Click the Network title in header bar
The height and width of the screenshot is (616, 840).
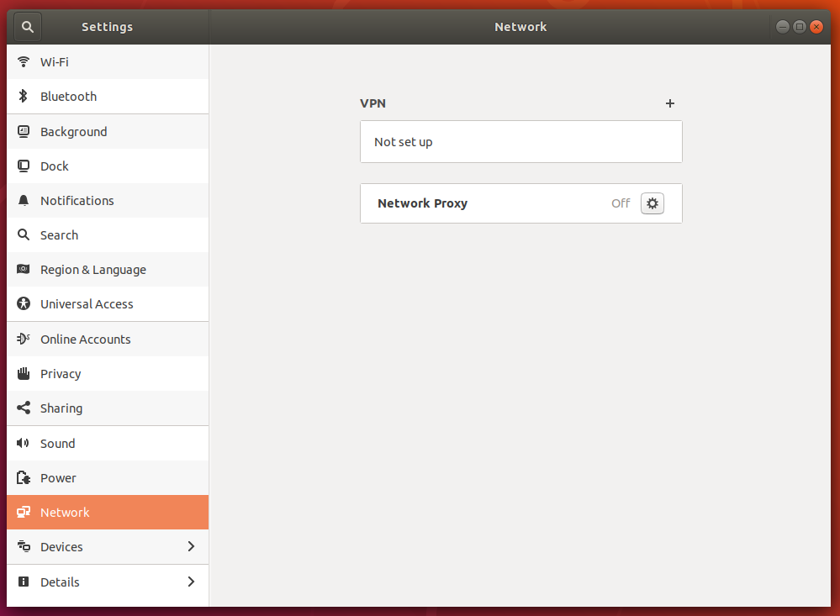pos(520,27)
